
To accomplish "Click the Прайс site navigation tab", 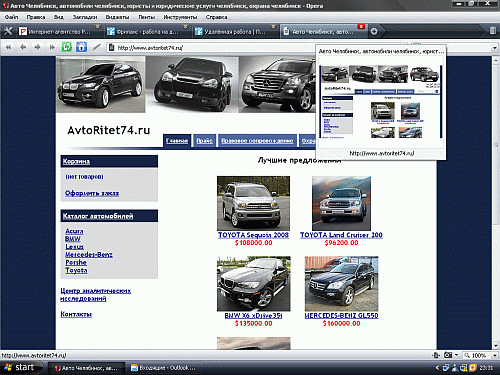I will pos(204,141).
